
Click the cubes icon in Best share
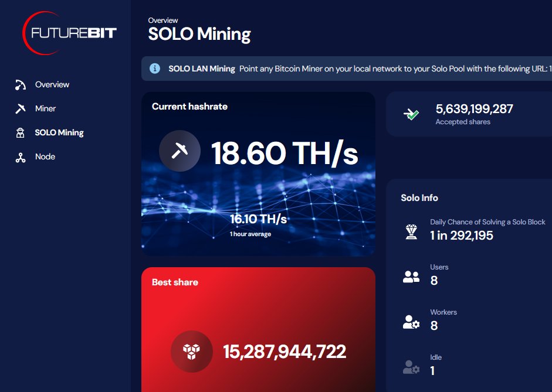point(191,351)
